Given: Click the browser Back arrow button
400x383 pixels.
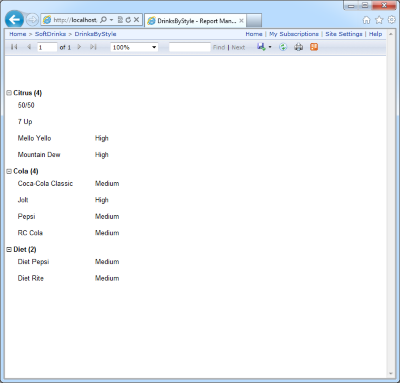Looking at the screenshot, I should [x=14, y=20].
